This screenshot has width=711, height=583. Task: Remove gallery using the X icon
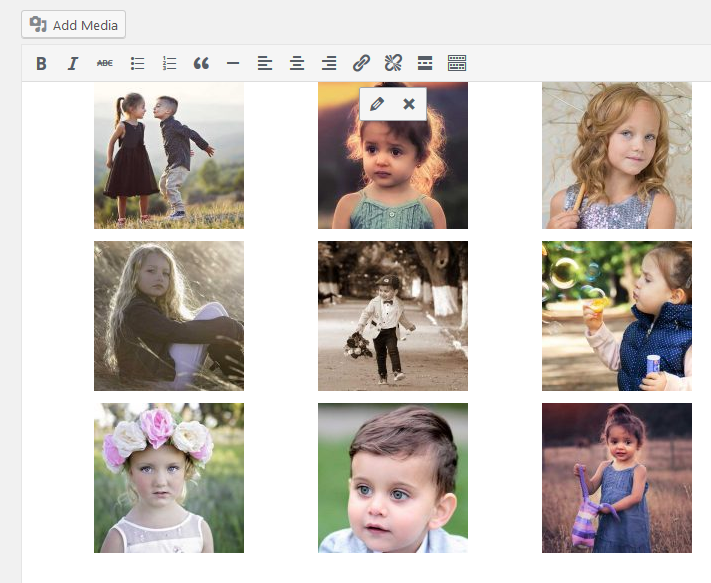click(x=409, y=104)
